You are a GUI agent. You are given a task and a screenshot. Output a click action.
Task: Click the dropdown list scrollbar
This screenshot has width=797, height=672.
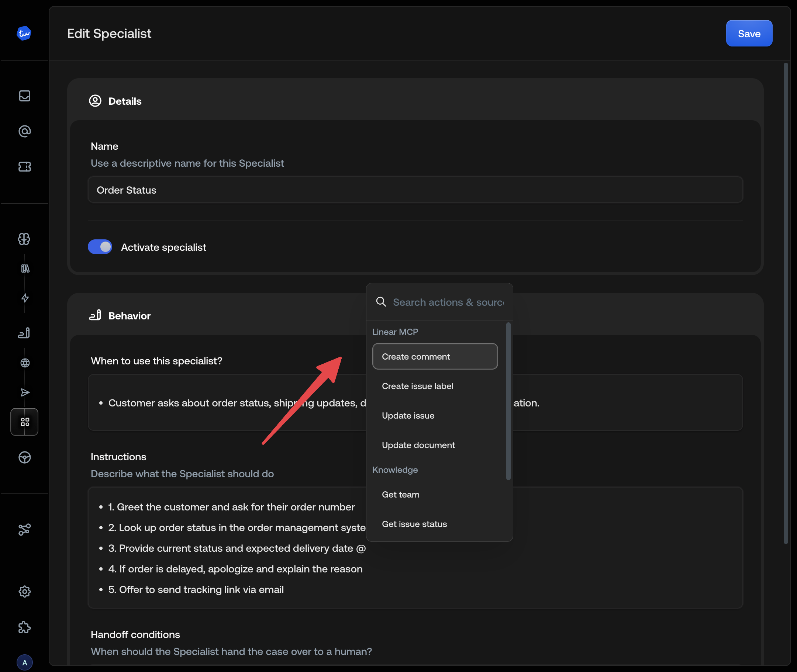508,402
